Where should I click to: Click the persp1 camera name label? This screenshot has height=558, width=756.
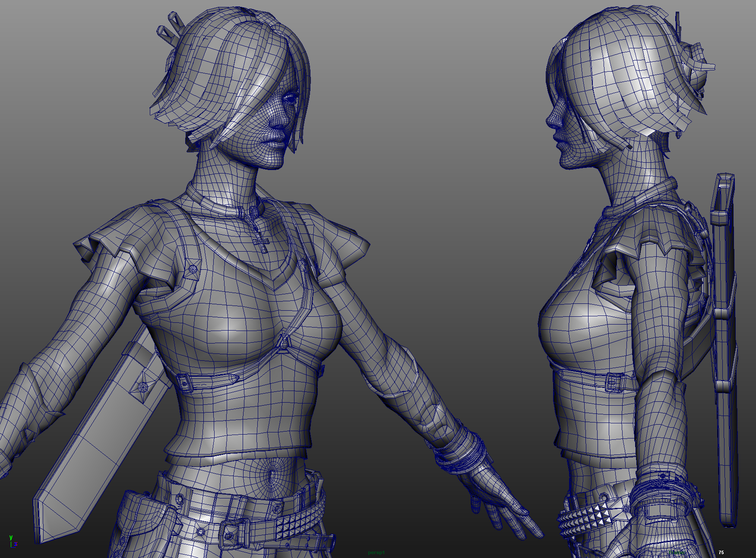(376, 552)
